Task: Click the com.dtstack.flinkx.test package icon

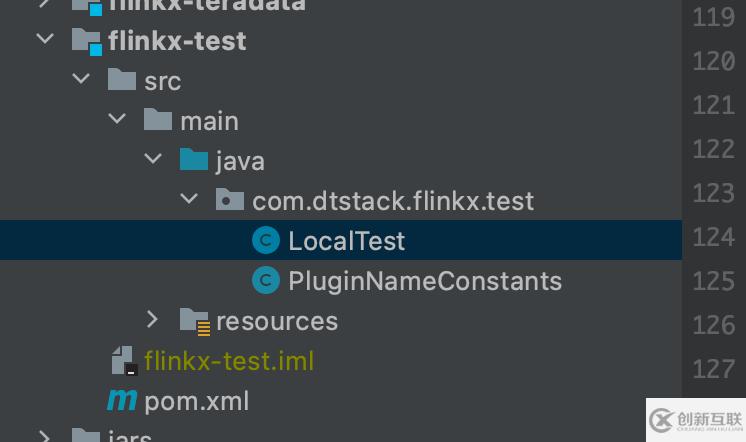Action: pyautogui.click(x=229, y=201)
